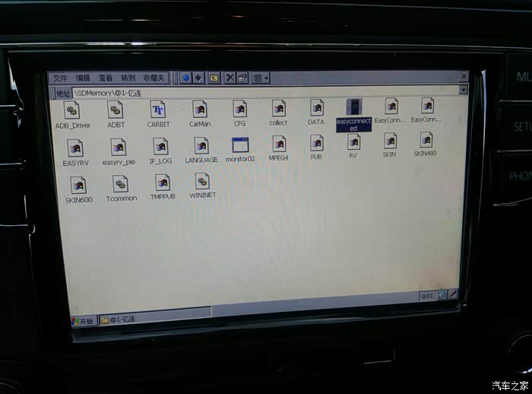Image resolution: width=532 pixels, height=394 pixels.
Task: Open the 转到 menu
Action: (128, 78)
